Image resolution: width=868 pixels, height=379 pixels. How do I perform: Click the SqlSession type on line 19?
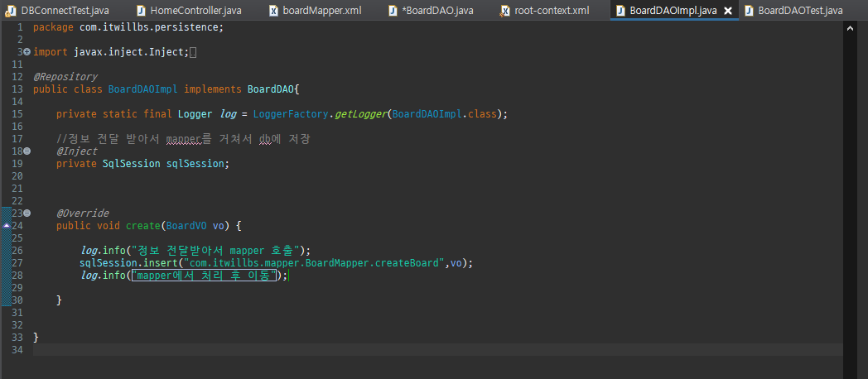point(132,164)
